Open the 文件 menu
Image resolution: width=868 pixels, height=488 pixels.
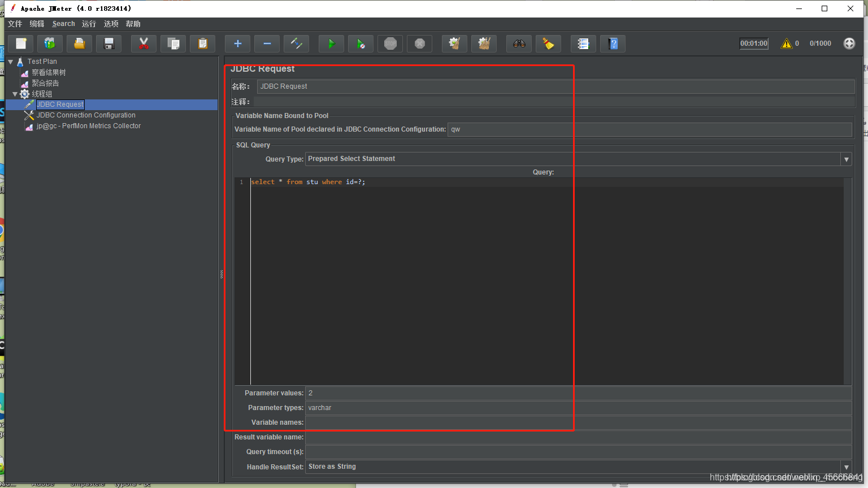pos(15,24)
